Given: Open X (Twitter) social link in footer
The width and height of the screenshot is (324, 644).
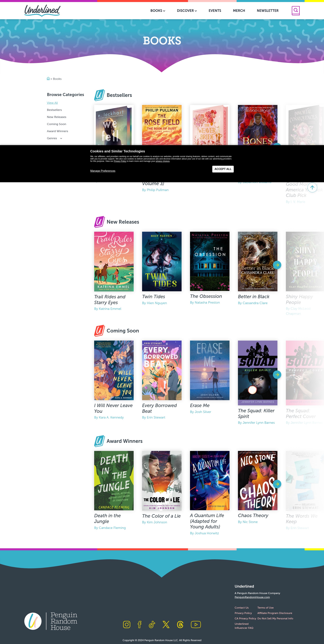Looking at the screenshot, I should pos(166,624).
